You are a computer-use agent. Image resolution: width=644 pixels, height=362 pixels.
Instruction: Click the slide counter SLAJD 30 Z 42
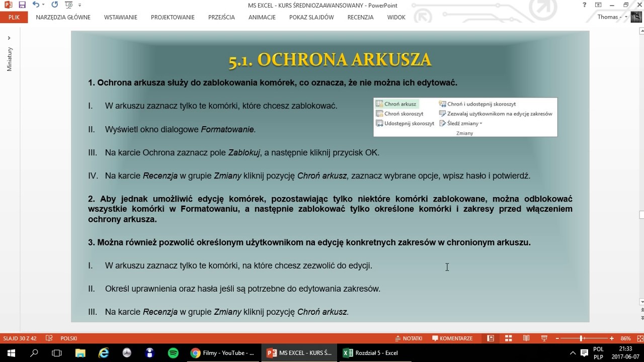click(x=20, y=338)
